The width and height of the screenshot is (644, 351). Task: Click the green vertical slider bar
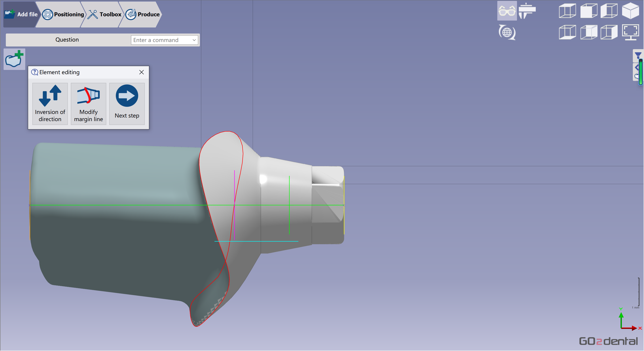(x=641, y=72)
